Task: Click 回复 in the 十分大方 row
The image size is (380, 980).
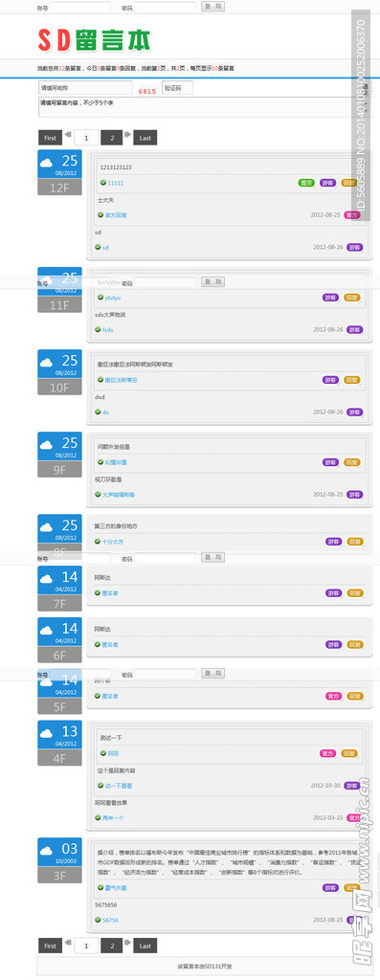Action: pyautogui.click(x=354, y=542)
